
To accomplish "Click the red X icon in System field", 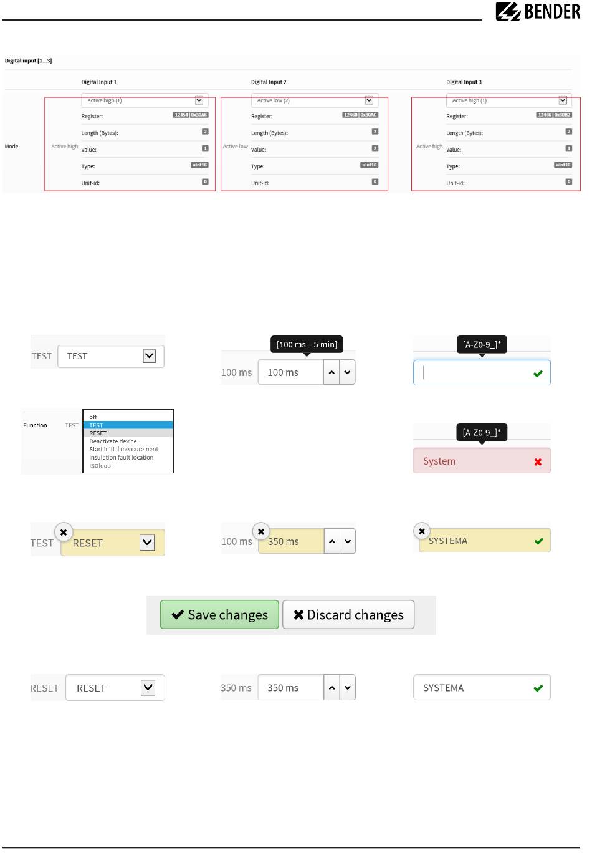I will coord(538,462).
